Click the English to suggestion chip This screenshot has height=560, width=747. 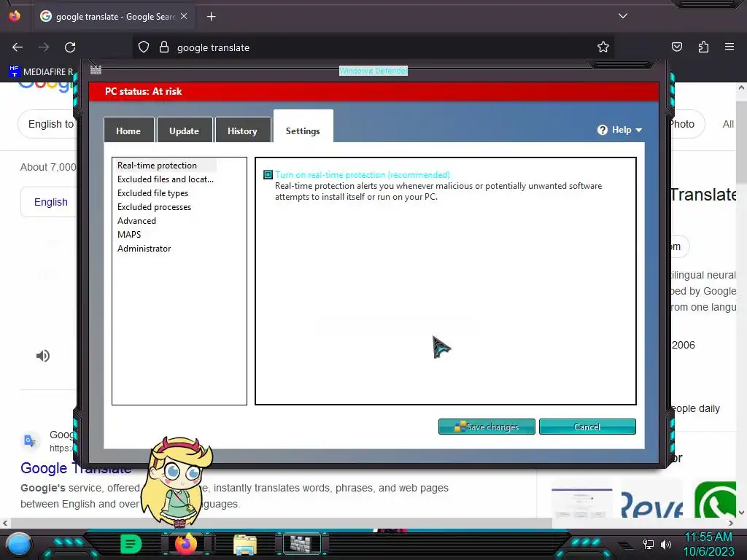(x=47, y=124)
